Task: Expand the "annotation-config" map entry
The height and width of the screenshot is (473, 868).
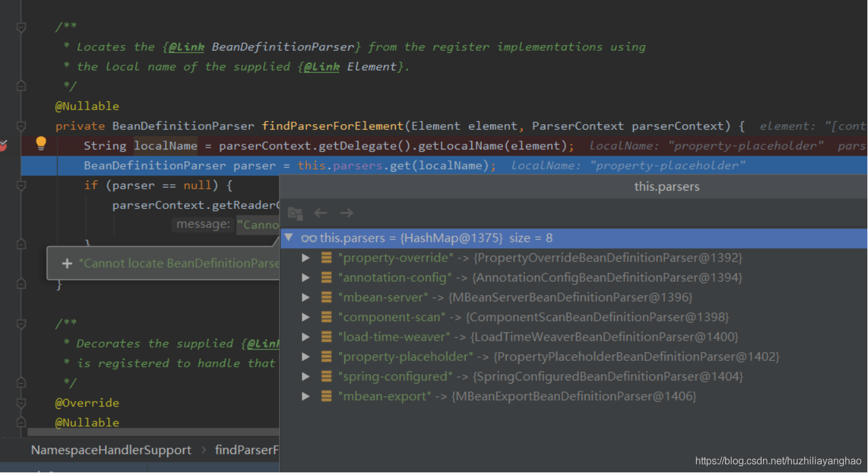Action: point(306,277)
